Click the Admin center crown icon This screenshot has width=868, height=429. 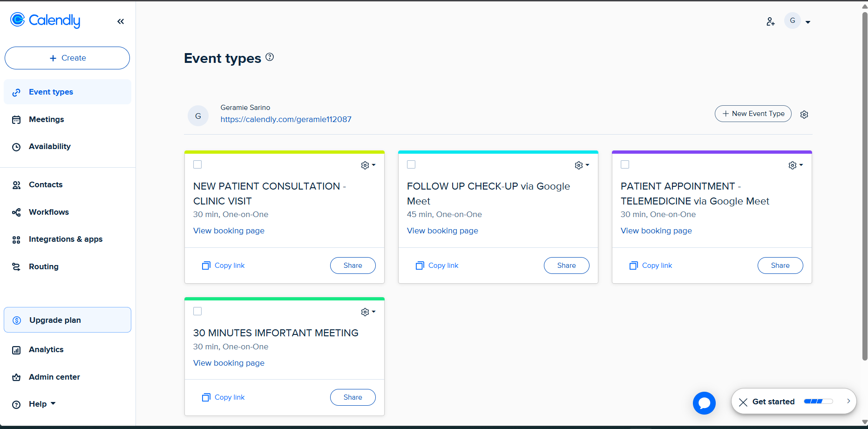pyautogui.click(x=16, y=377)
